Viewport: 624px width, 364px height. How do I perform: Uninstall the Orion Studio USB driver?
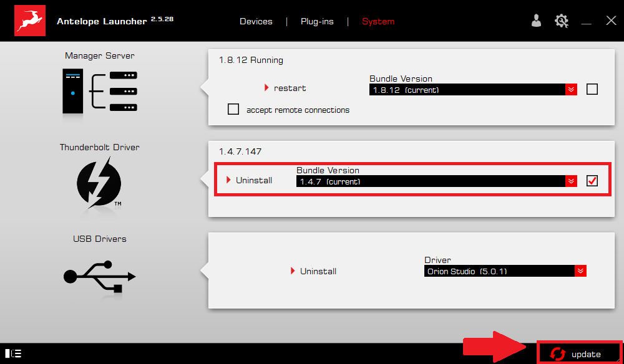(x=318, y=271)
